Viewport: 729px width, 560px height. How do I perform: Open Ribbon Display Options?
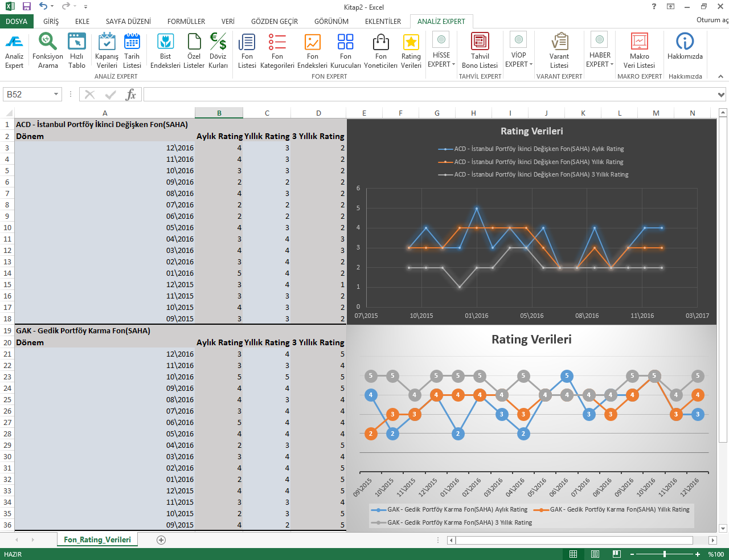point(671,7)
